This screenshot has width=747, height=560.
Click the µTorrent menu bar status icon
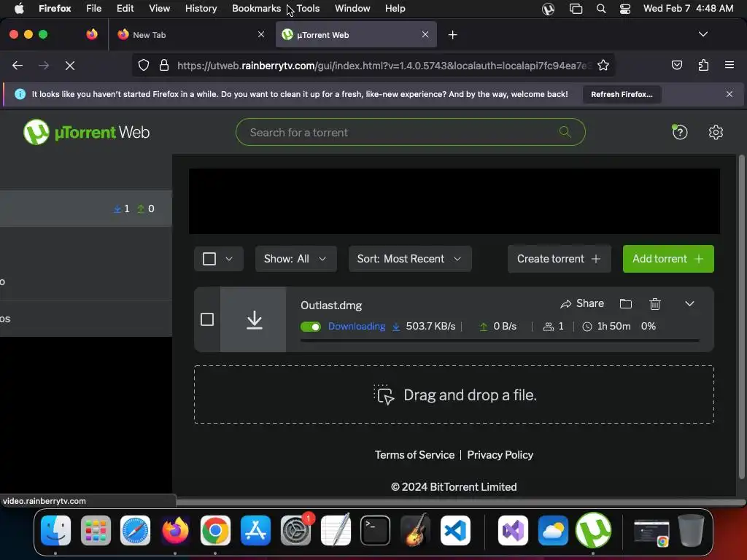tap(549, 9)
